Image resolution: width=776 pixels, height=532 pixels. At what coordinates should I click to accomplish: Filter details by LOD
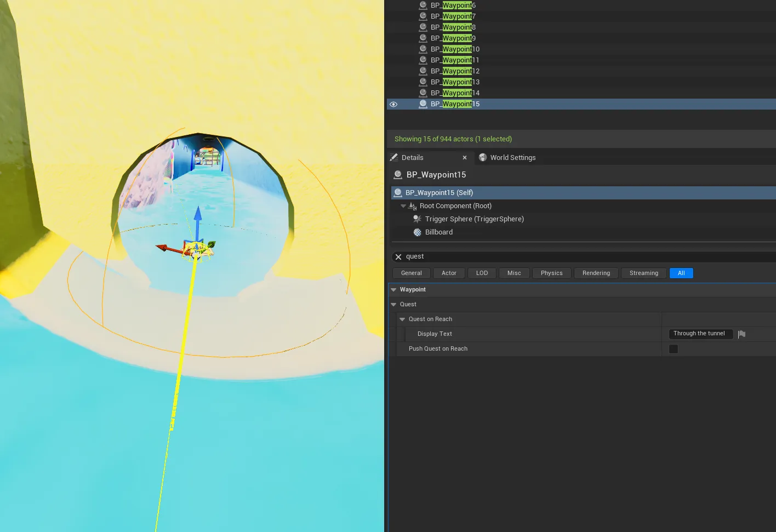[x=482, y=273]
